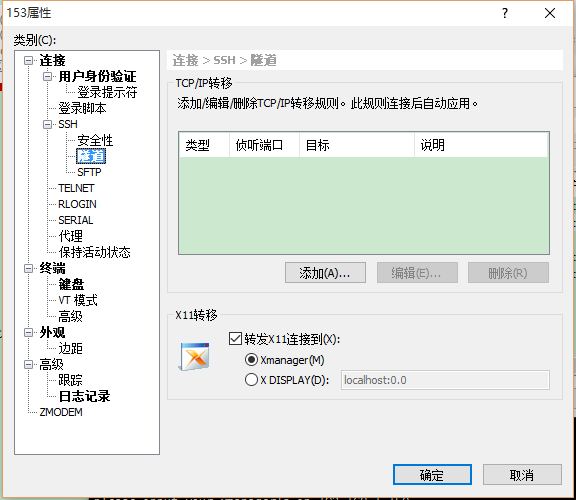Click 取消 to cancel
This screenshot has height=500, width=576.
522,475
